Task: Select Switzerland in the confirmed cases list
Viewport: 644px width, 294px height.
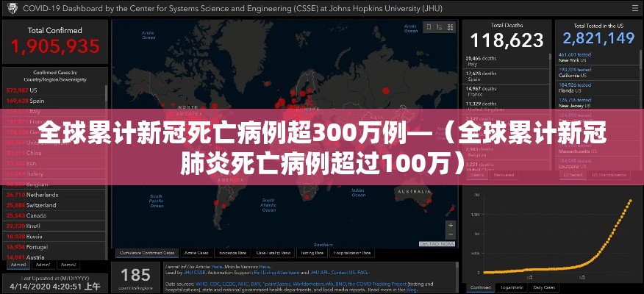Action: [54, 205]
